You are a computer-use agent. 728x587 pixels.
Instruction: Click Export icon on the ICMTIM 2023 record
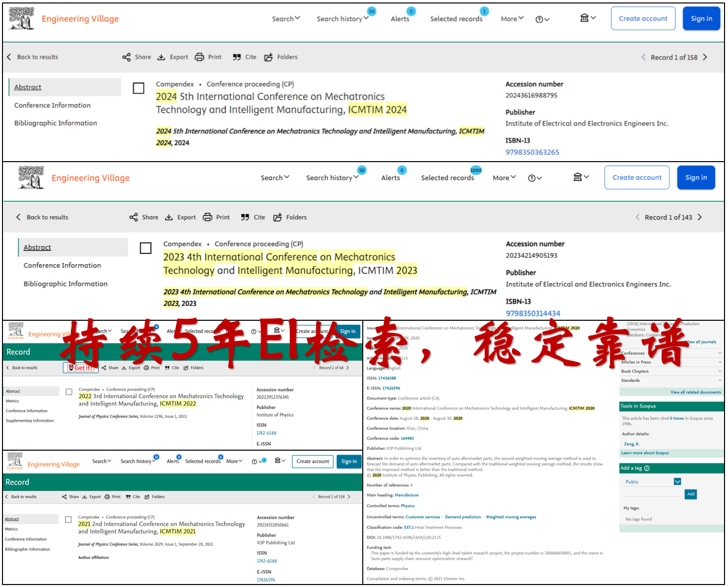pyautogui.click(x=169, y=217)
